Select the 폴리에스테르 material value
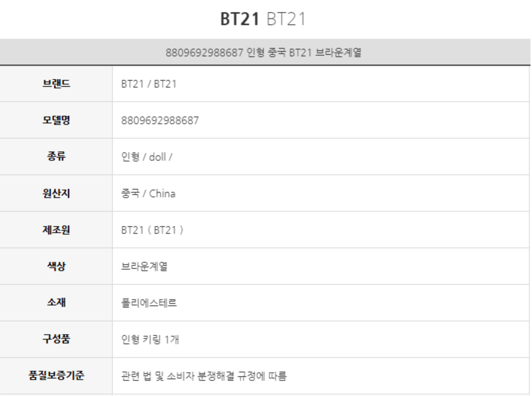This screenshot has width=532, height=396. pyautogui.click(x=149, y=303)
